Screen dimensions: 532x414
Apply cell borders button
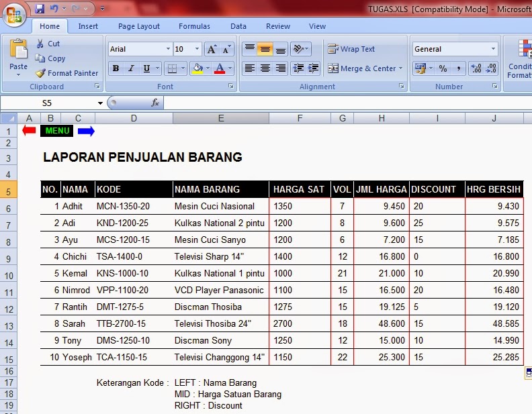pyautogui.click(x=173, y=68)
